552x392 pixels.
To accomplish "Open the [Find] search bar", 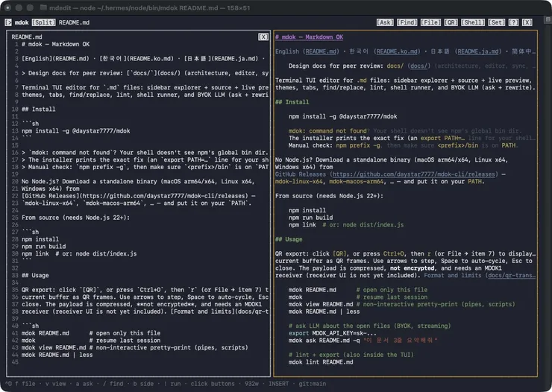I will click(407, 22).
